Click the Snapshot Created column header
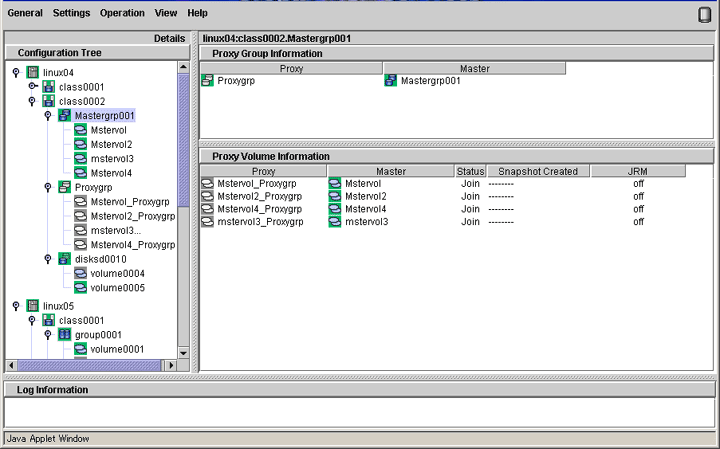This screenshot has height=449, width=720. [x=537, y=171]
